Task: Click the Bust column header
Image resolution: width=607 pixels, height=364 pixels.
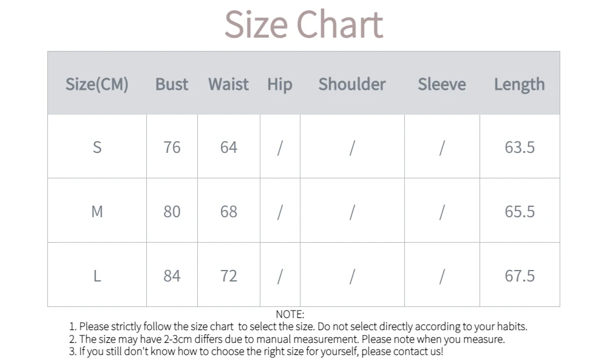Action: pyautogui.click(x=172, y=84)
